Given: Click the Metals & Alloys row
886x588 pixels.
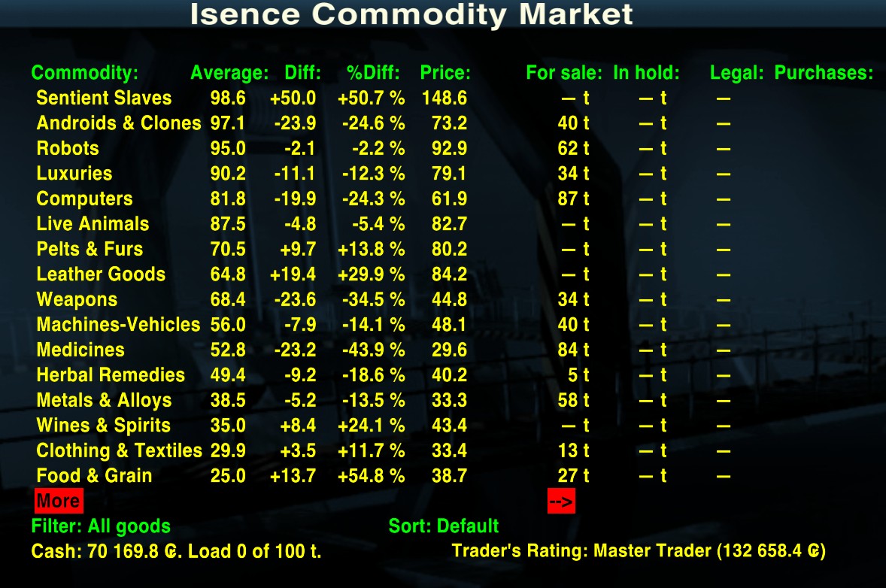Looking at the screenshot, I should (104, 401).
